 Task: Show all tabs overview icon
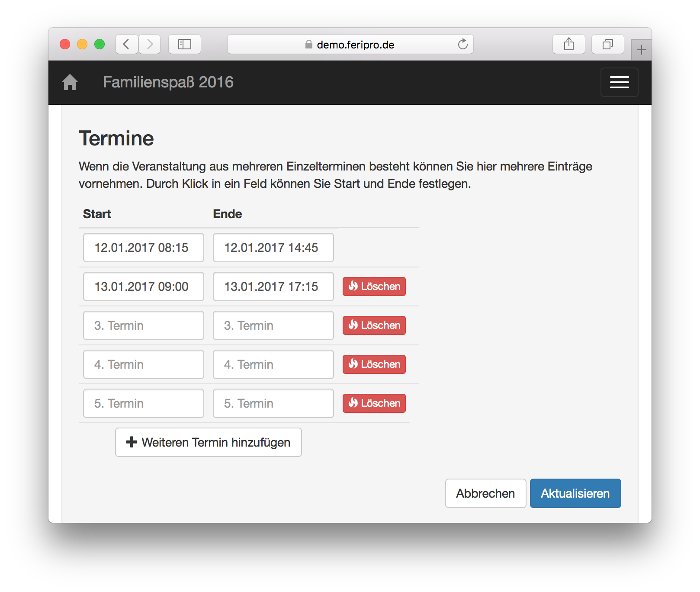[x=607, y=44]
